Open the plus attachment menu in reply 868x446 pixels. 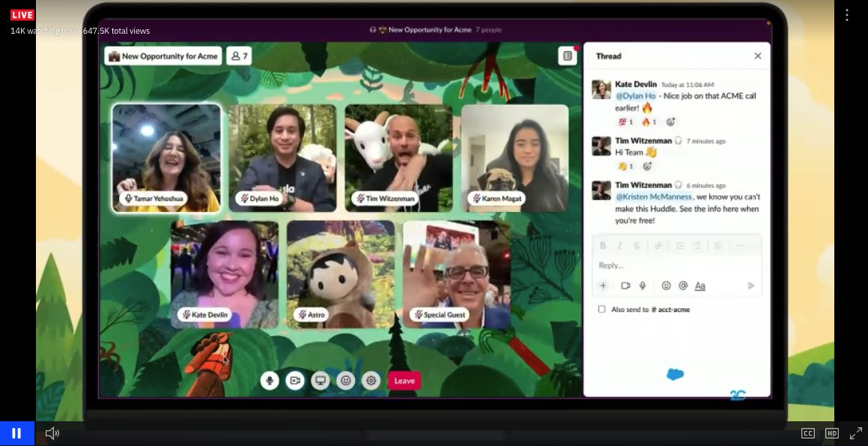pos(603,286)
